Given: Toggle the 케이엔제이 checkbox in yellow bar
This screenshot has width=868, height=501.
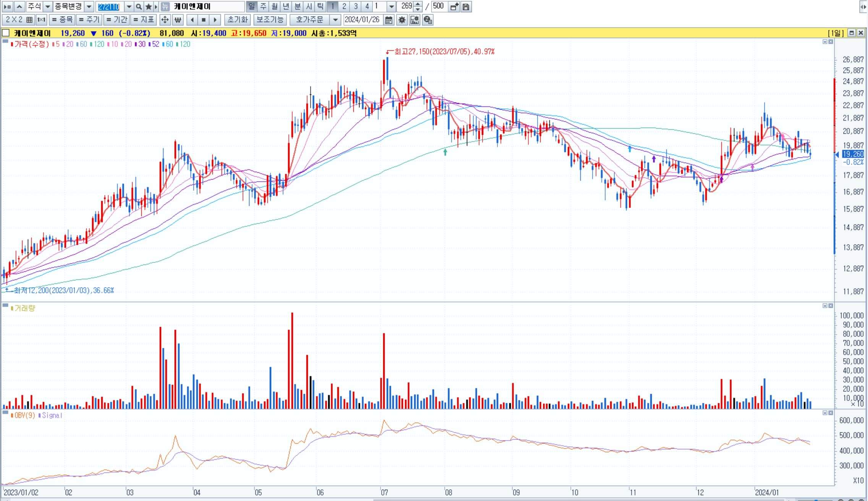Looking at the screenshot, I should click(x=6, y=33).
